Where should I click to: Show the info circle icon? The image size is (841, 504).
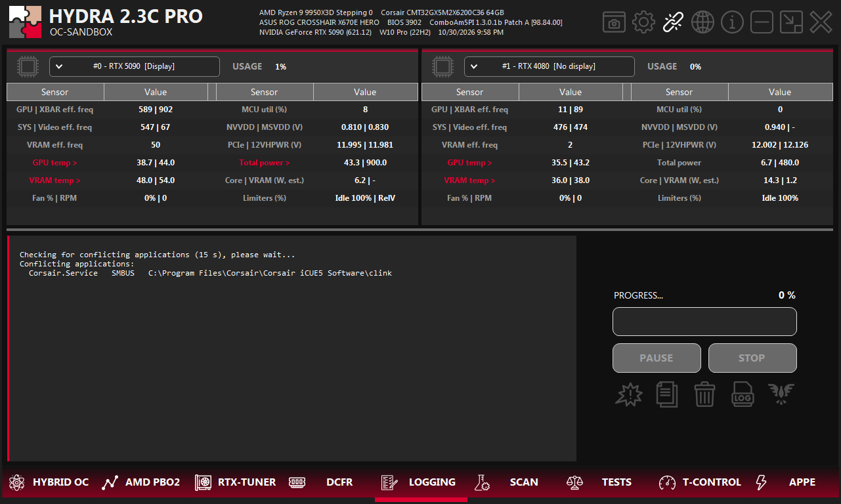[732, 22]
